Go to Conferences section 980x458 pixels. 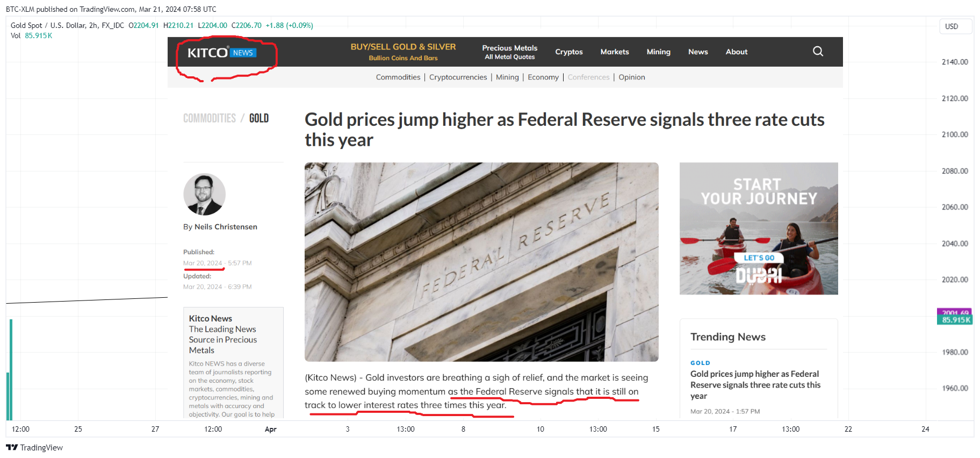coord(588,77)
